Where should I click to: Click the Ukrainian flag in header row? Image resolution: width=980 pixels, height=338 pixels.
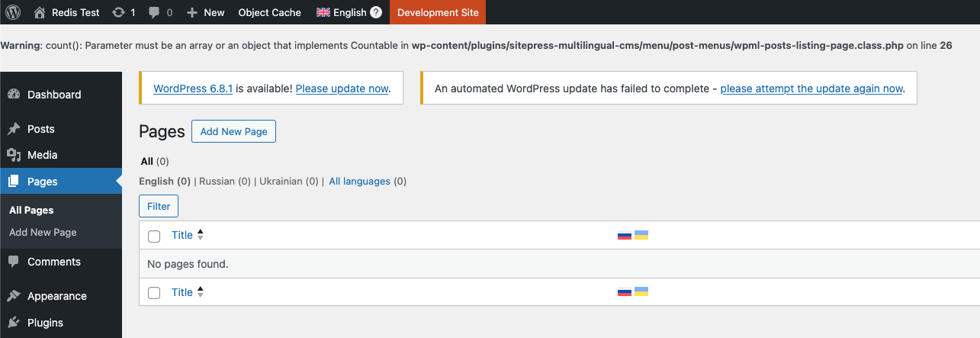[x=641, y=235]
